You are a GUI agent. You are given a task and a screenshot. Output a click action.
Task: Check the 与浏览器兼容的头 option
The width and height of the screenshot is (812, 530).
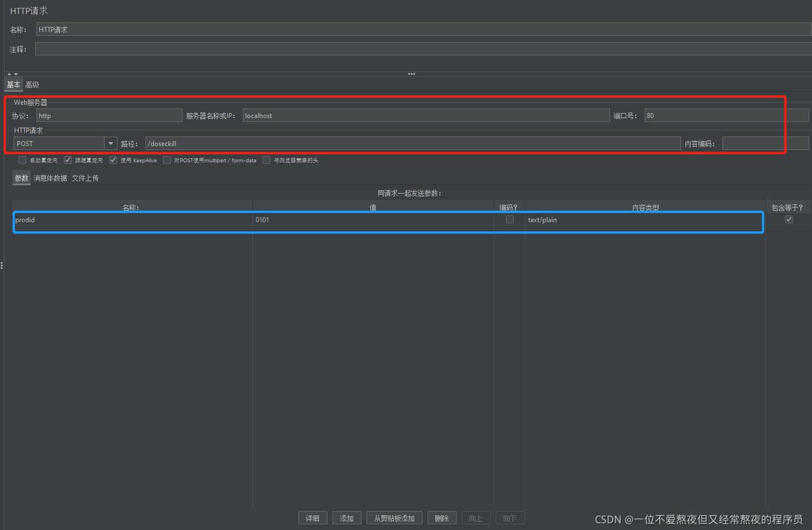click(266, 160)
